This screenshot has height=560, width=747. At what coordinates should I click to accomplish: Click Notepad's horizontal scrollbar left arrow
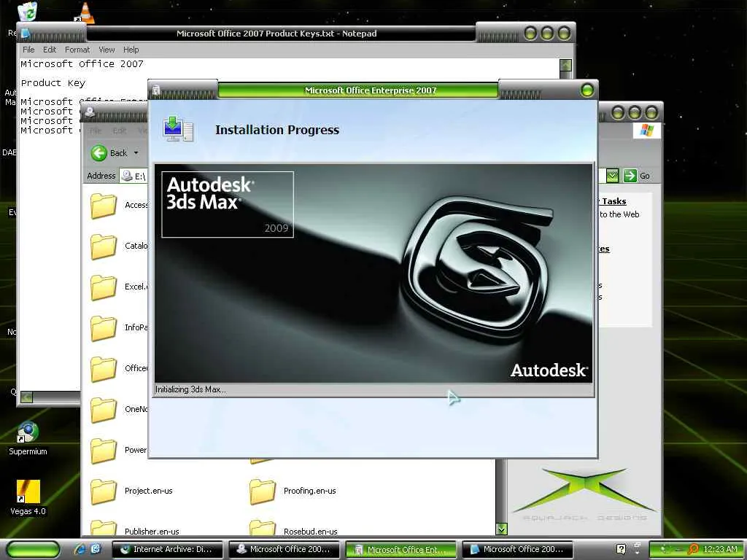[27, 397]
